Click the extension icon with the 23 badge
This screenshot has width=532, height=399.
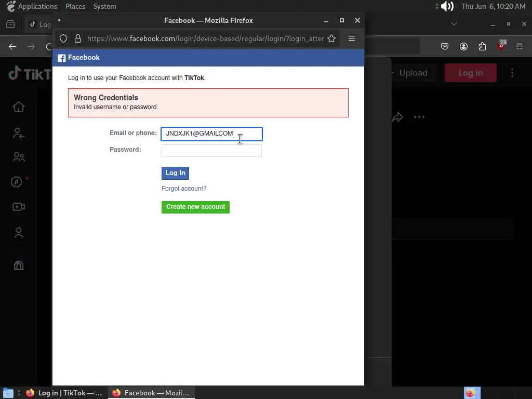click(x=501, y=46)
